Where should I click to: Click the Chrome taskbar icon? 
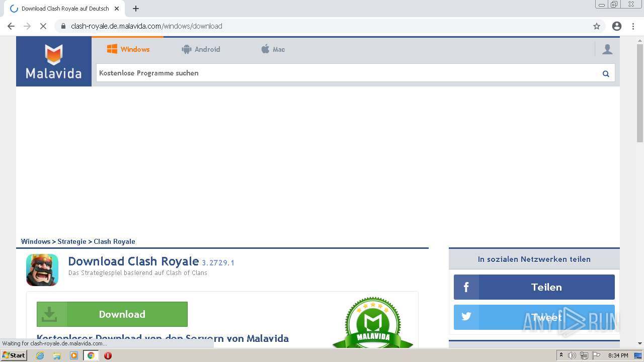[x=91, y=355]
